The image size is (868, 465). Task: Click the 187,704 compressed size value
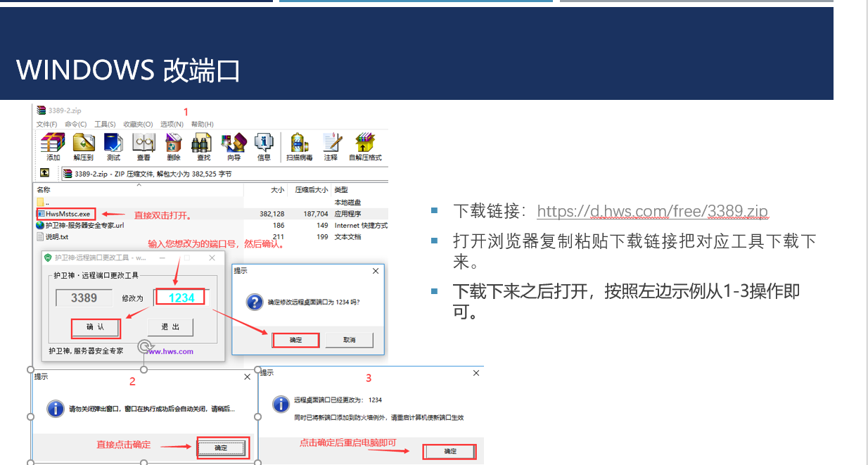[x=315, y=214]
